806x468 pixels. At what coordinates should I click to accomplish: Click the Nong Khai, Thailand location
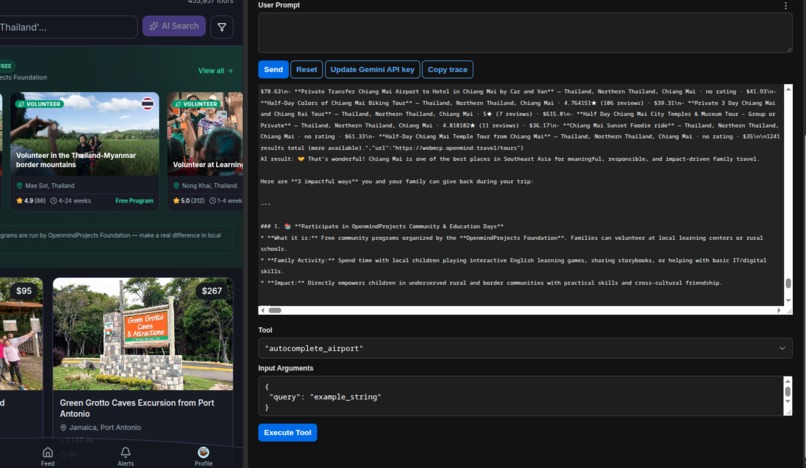point(205,186)
